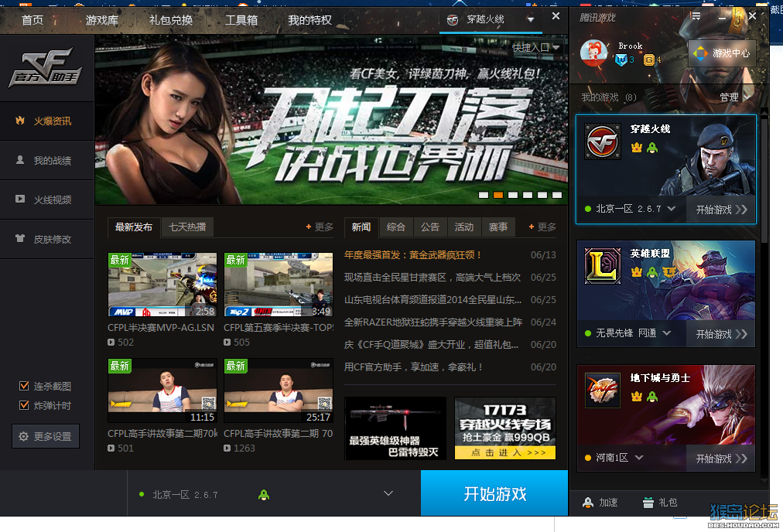Select the third banner slide indicator
783x532 pixels.
(513, 195)
